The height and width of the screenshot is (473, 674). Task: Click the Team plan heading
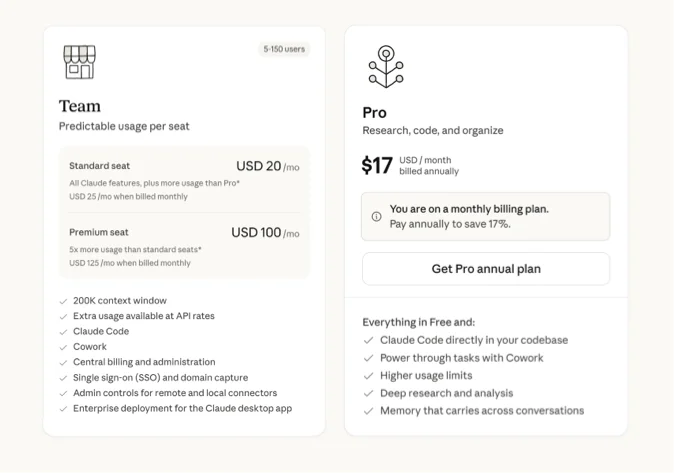(80, 106)
